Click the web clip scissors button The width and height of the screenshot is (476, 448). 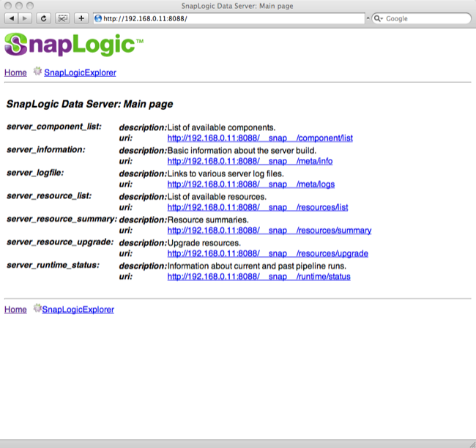pyautogui.click(x=62, y=18)
